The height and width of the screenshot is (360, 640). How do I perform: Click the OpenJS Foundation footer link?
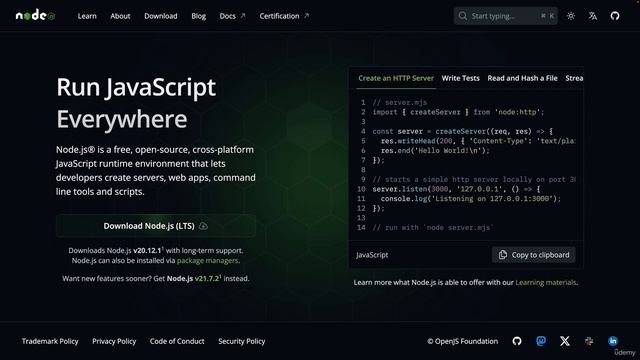(462, 341)
